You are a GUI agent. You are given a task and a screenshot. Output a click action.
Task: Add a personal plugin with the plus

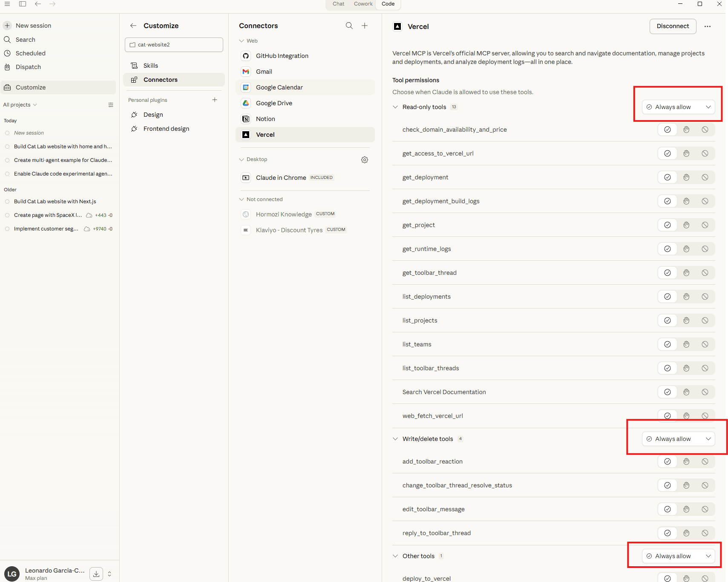[215, 100]
